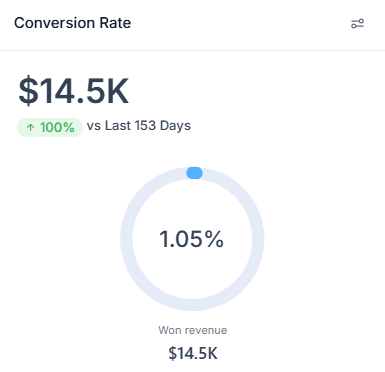Click the left gray arc of the donut ring
This screenshot has width=385, height=372.
[126, 239]
